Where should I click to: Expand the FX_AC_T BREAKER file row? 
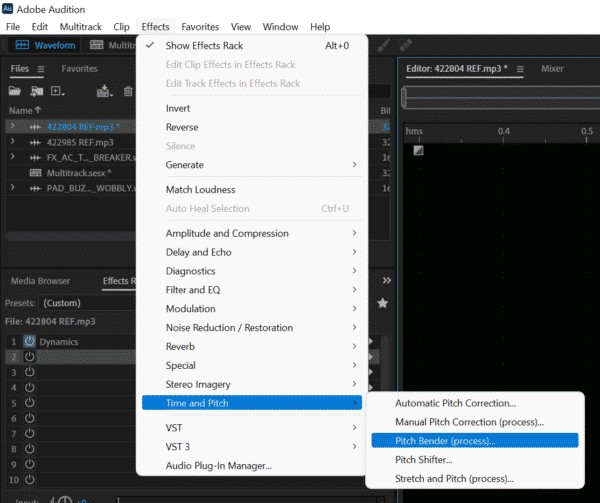[x=12, y=156]
